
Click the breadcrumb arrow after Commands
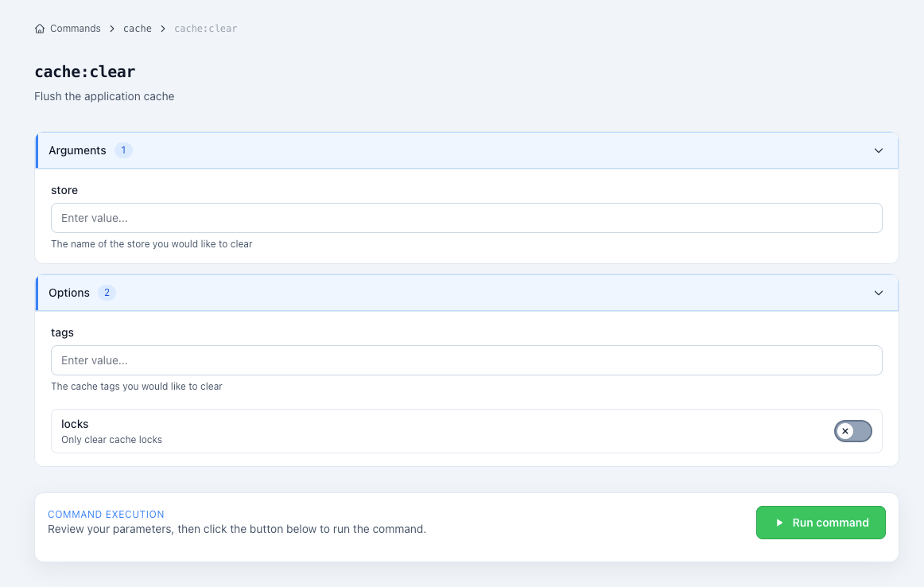tap(112, 29)
